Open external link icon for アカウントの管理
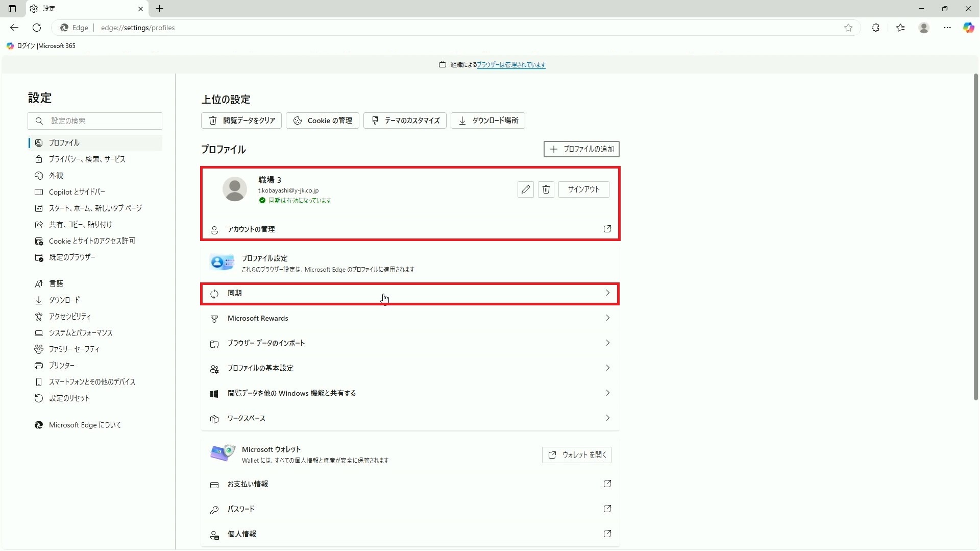Viewport: 980px width, 551px height. [607, 229]
